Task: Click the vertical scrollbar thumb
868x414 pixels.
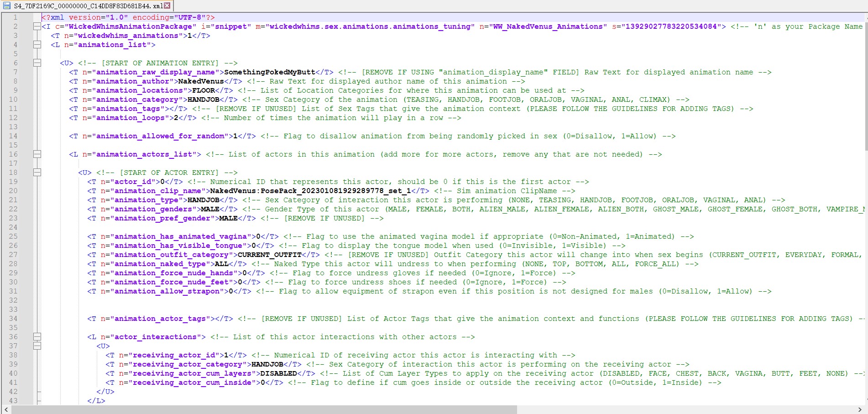Action: (x=866, y=87)
